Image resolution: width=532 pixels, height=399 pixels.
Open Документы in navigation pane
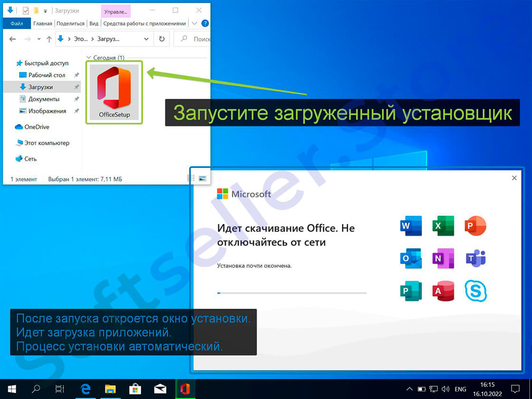[40, 99]
